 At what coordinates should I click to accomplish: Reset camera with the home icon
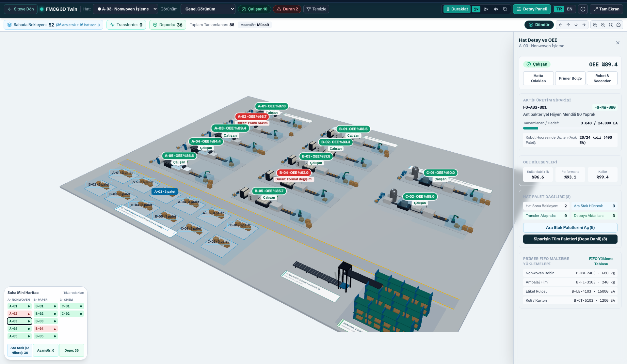[619, 25]
